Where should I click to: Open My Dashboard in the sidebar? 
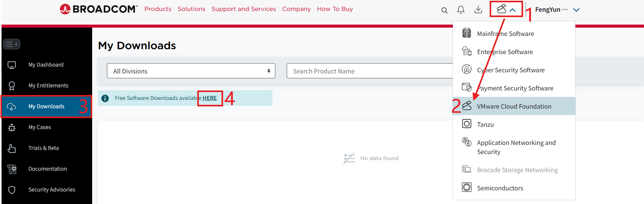click(47, 65)
